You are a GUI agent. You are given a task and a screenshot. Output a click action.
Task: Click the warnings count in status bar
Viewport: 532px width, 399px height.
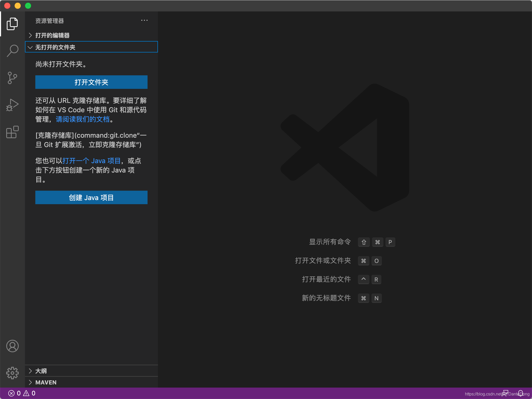point(29,393)
